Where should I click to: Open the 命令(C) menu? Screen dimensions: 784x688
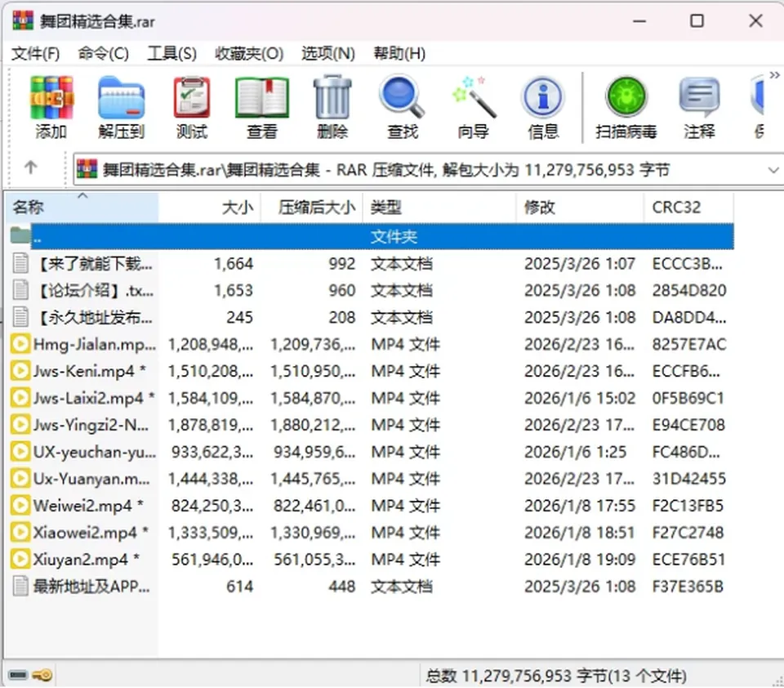[x=104, y=54]
